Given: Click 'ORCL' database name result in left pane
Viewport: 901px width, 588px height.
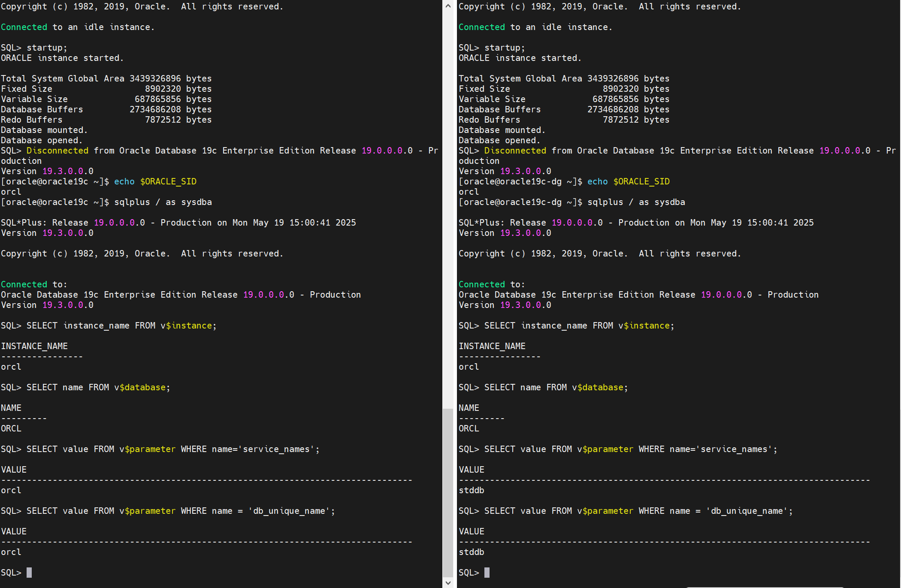Looking at the screenshot, I should (x=11, y=428).
